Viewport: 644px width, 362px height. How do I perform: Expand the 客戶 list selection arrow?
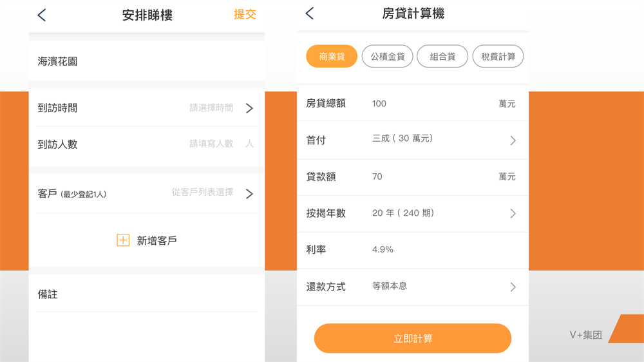(x=249, y=193)
